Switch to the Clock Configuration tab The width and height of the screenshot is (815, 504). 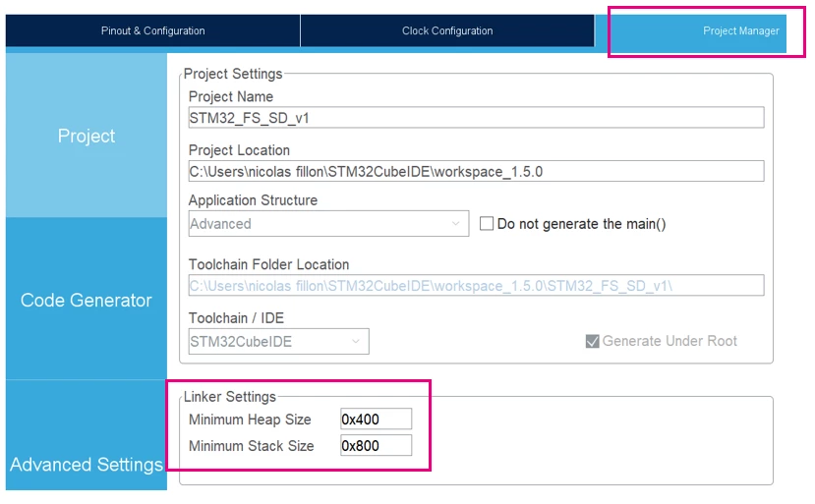click(447, 30)
